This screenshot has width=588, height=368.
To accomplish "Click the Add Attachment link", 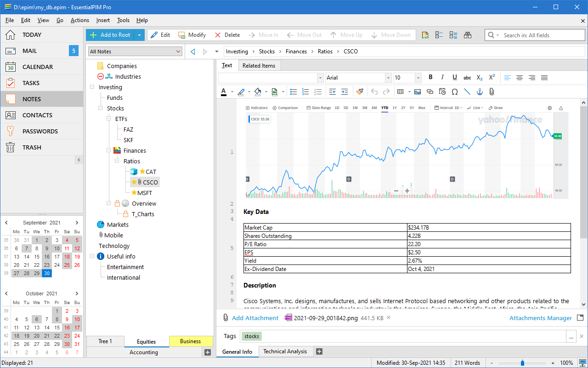I will coord(255,318).
